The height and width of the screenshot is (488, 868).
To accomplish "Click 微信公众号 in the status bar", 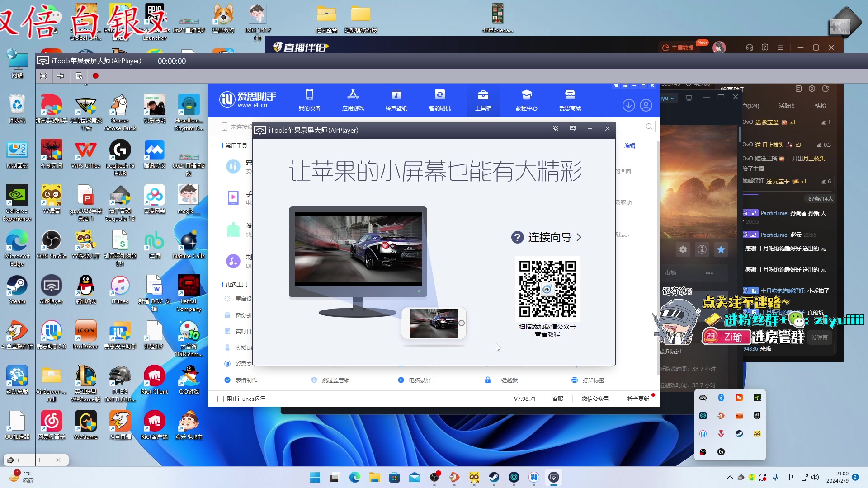I will click(595, 399).
